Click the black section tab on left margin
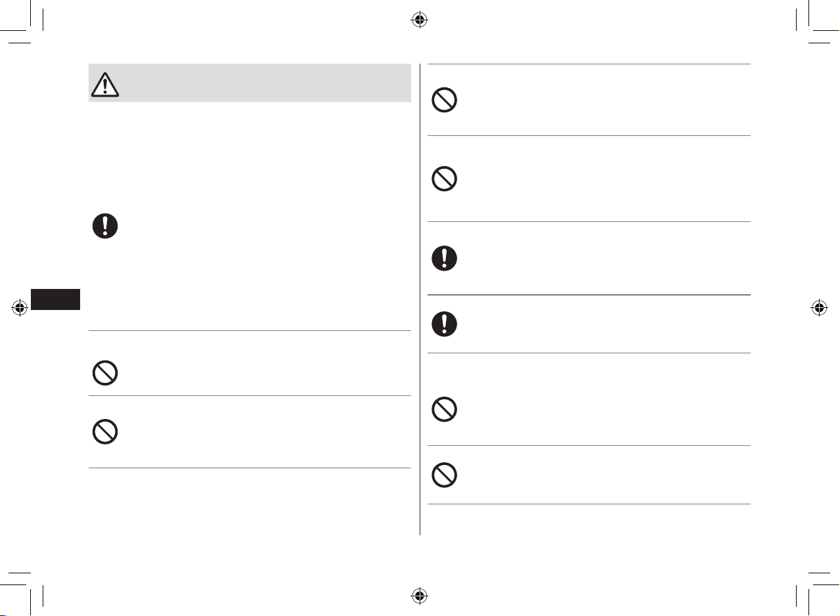 (55, 299)
